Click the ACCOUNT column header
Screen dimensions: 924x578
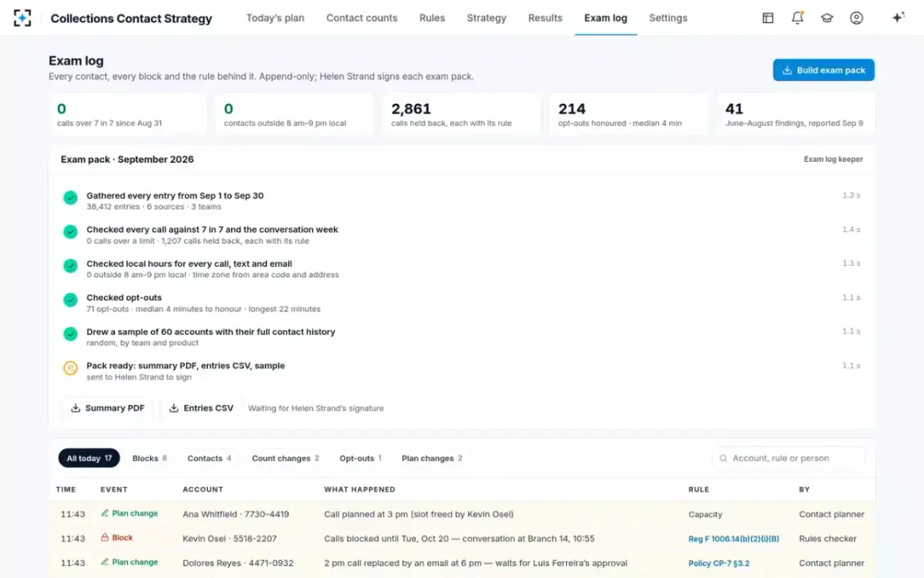(x=203, y=489)
